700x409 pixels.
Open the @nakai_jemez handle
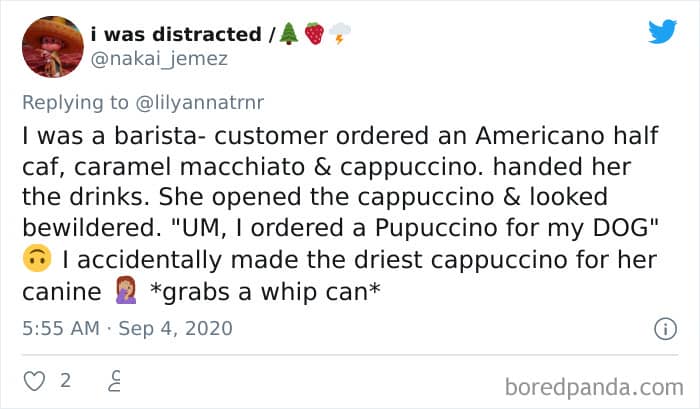click(159, 59)
